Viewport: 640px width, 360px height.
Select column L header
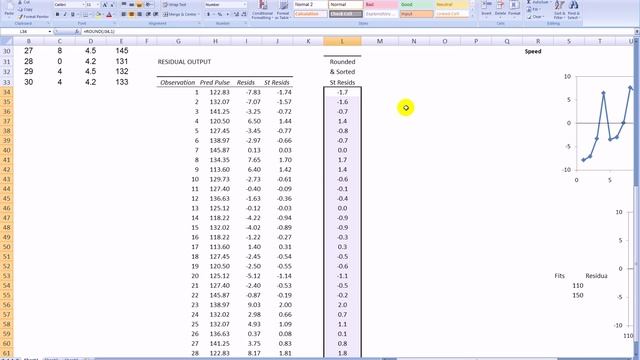(x=342, y=41)
